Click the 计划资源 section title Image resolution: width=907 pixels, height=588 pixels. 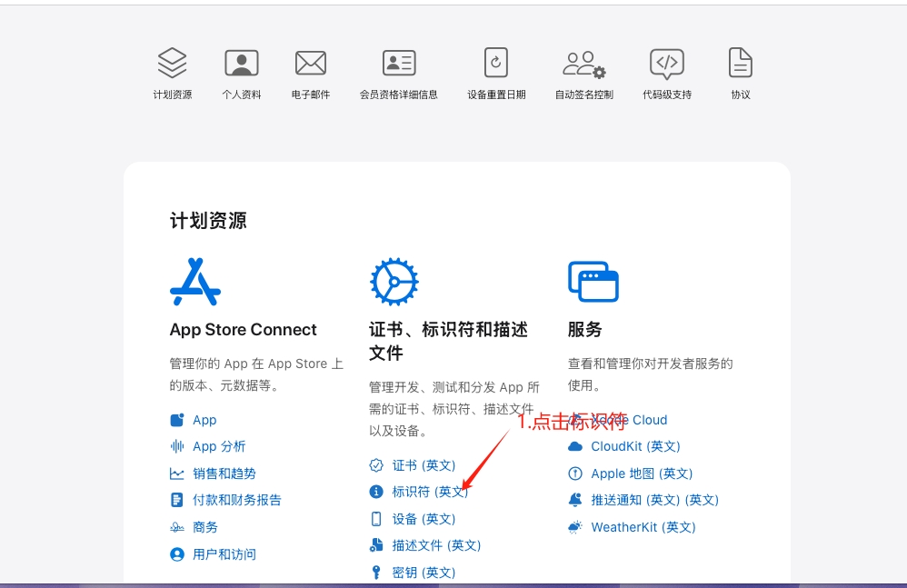tap(208, 221)
